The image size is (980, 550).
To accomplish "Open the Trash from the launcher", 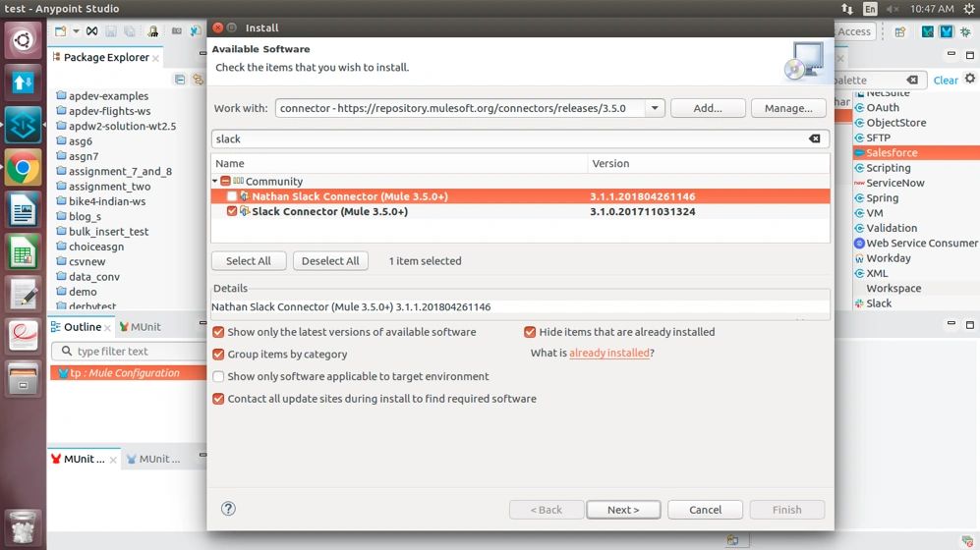I will (x=24, y=527).
